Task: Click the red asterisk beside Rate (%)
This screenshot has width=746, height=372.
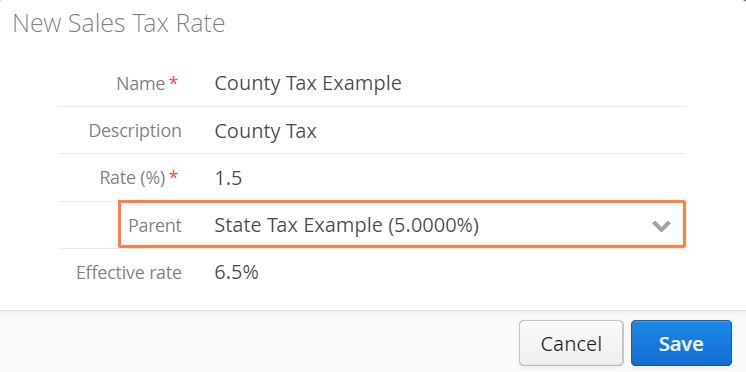Action: pyautogui.click(x=174, y=176)
